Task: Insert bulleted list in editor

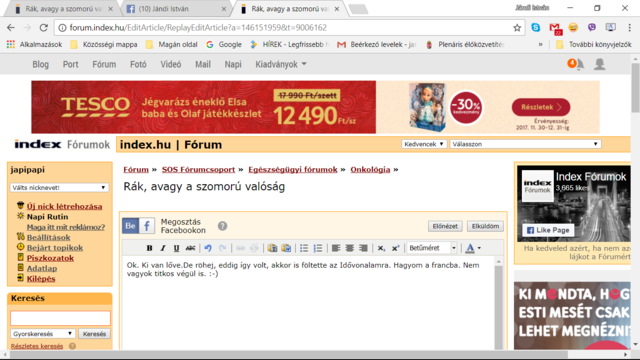Action: (304, 248)
